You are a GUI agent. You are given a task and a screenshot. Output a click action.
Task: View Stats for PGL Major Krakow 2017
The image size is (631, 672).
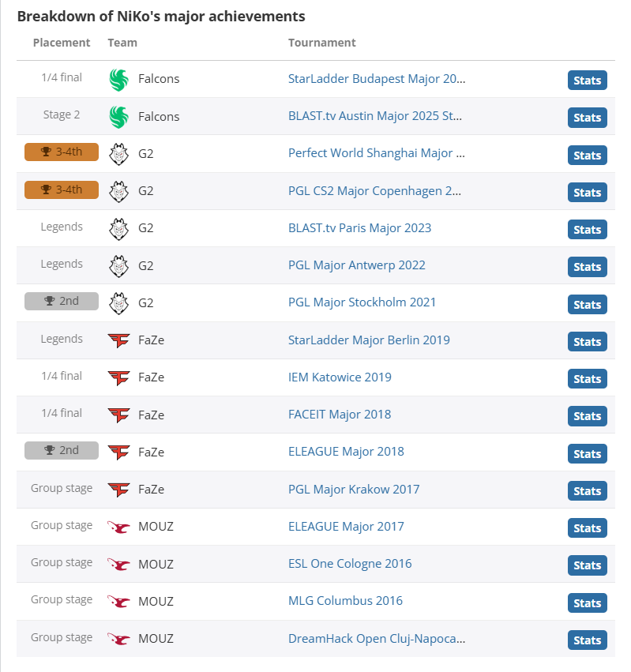tap(588, 491)
